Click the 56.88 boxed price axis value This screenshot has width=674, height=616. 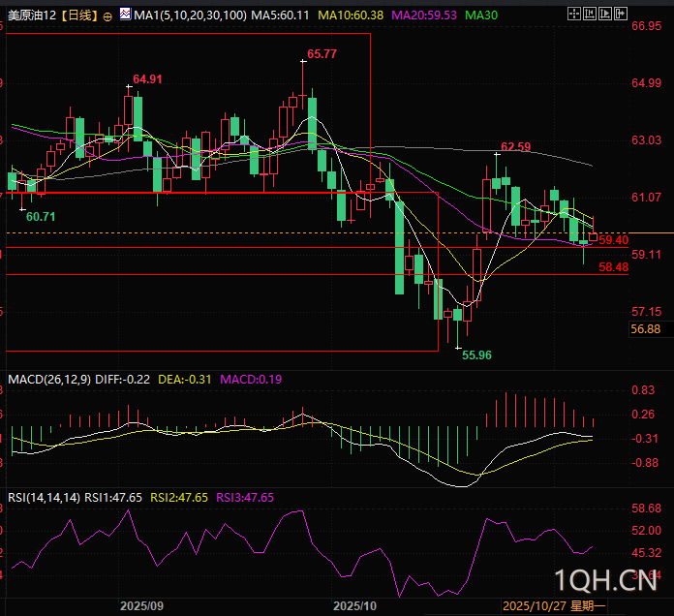click(x=646, y=329)
